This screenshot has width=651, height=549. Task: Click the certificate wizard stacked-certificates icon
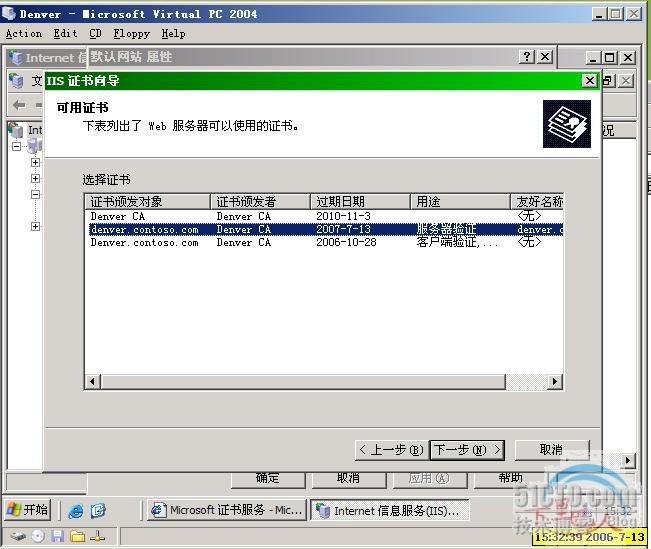(567, 124)
